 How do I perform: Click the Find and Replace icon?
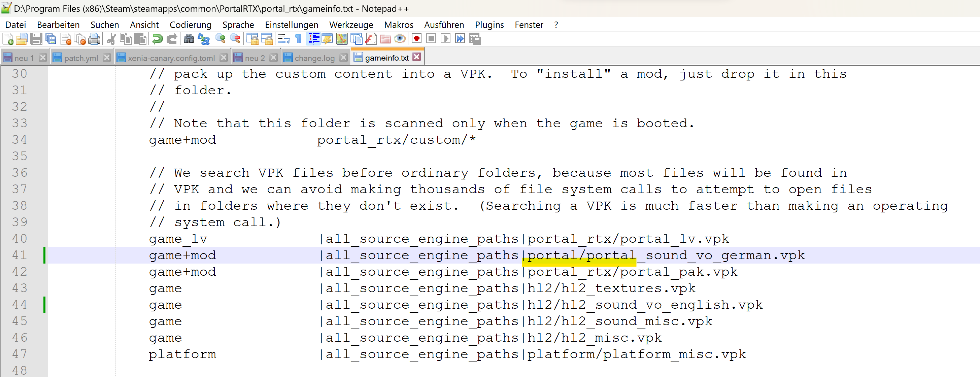point(204,39)
